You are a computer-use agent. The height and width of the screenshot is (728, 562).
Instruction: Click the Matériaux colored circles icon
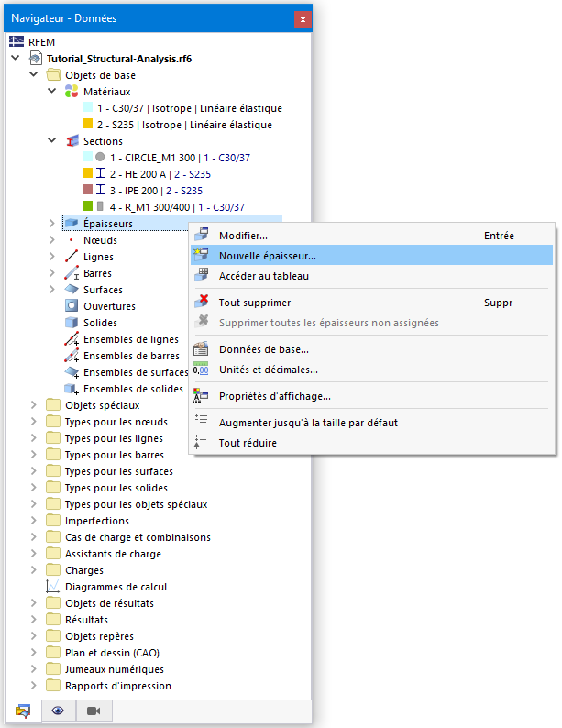[71, 91]
